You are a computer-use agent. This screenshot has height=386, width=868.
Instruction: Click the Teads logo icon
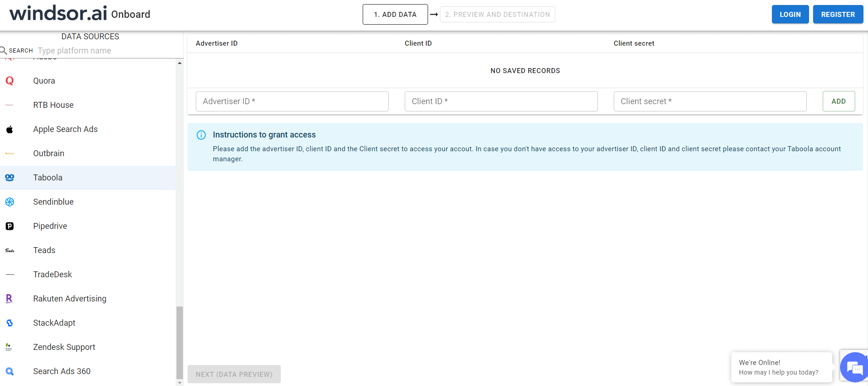pos(10,250)
